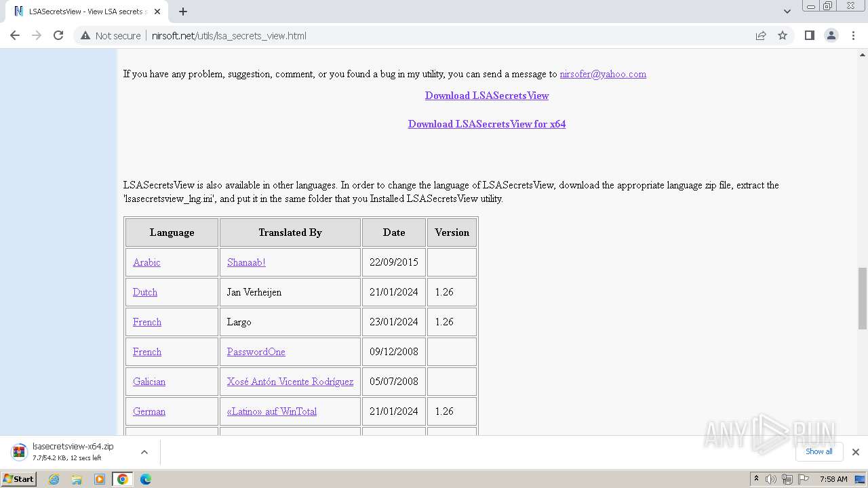The width and height of the screenshot is (868, 488).
Task: Show all downloads
Action: pos(819,451)
